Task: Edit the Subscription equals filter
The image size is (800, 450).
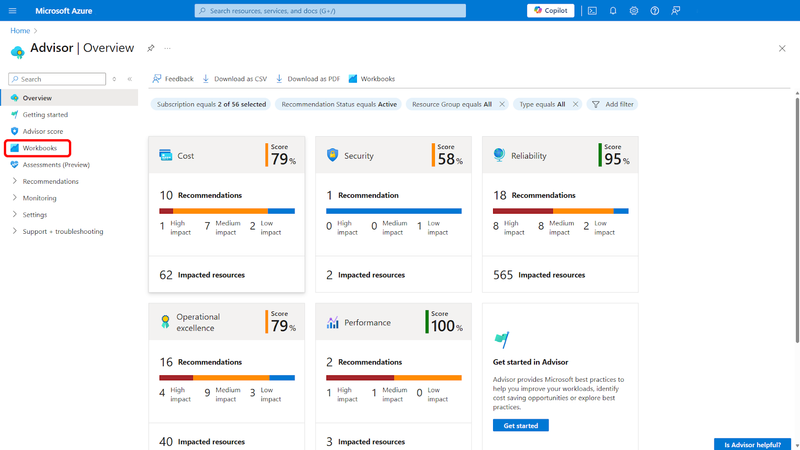Action: pyautogui.click(x=211, y=104)
